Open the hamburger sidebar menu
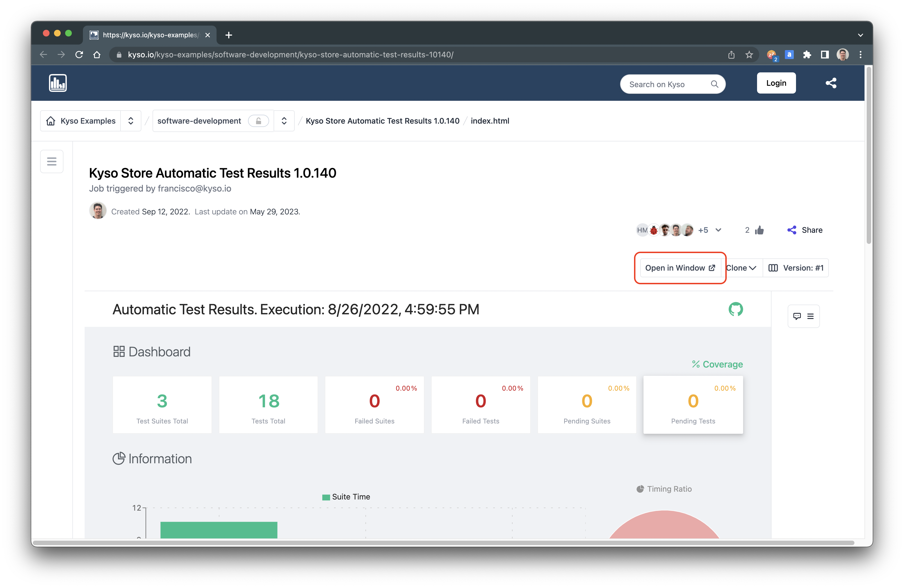 (x=52, y=161)
